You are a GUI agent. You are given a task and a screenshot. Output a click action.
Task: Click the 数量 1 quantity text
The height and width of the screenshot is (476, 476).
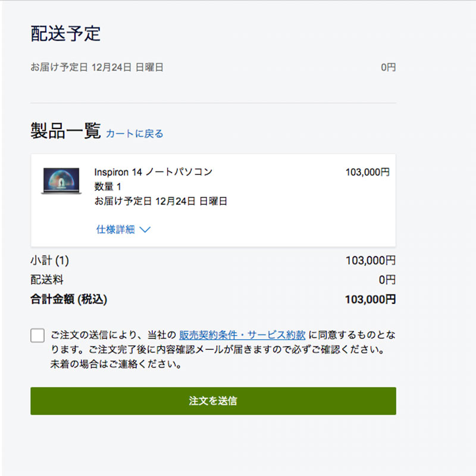[x=108, y=187]
